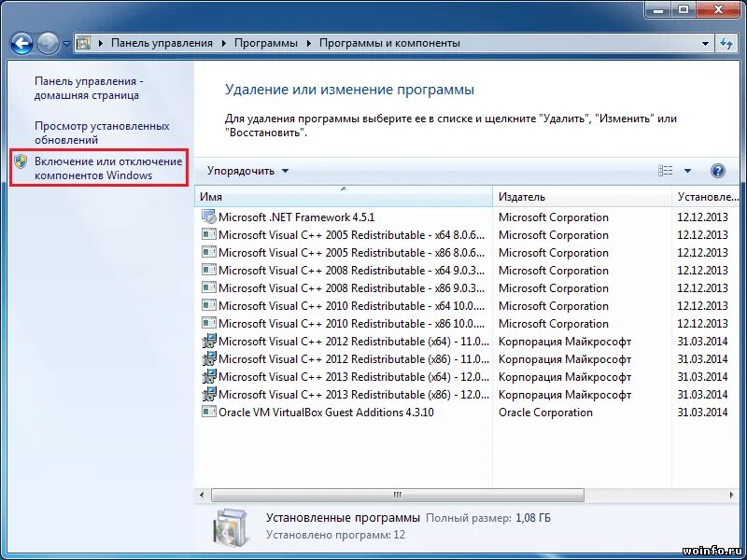Open recent pages dropdown next to Forward
The image size is (747, 560).
pyautogui.click(x=66, y=44)
